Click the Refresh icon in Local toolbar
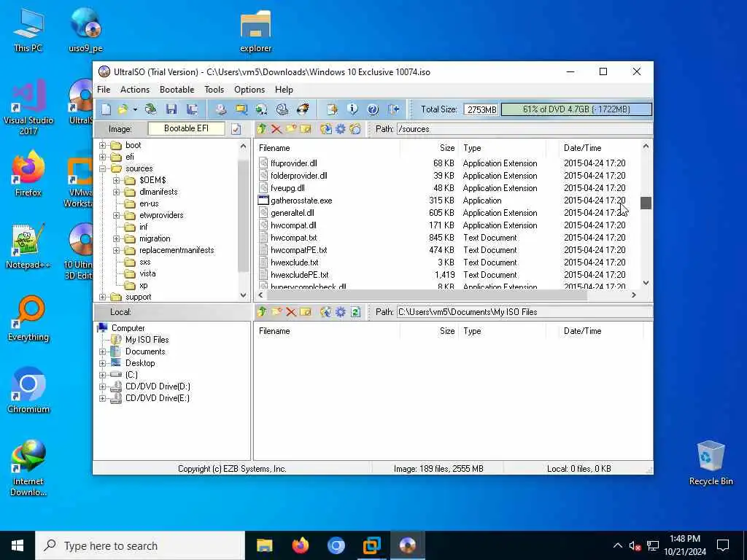This screenshot has height=560, width=747. [x=355, y=312]
